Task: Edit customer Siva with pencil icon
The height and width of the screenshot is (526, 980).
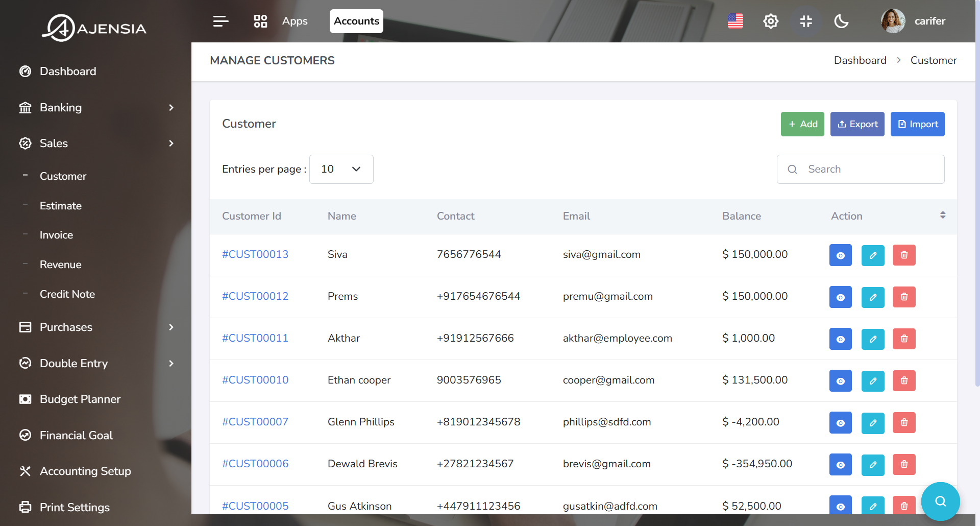Action: click(x=873, y=255)
